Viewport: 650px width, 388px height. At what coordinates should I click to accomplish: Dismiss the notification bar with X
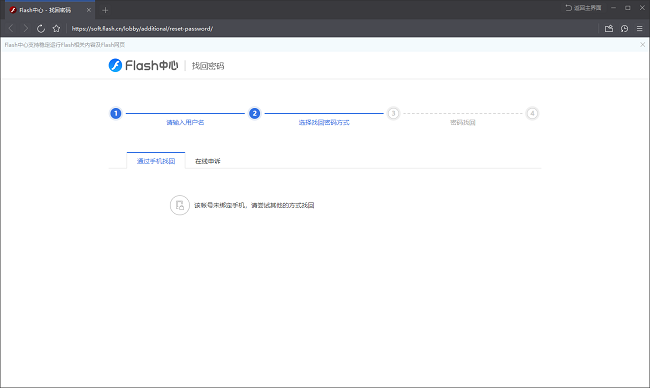tap(642, 44)
